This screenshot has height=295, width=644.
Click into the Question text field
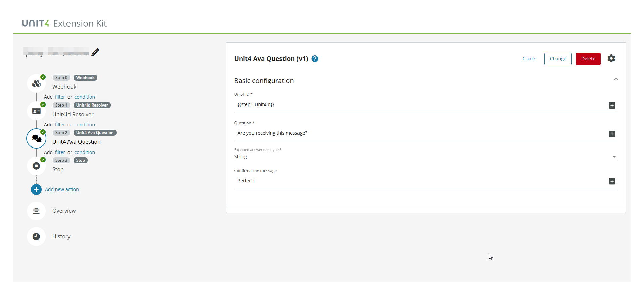coord(420,133)
